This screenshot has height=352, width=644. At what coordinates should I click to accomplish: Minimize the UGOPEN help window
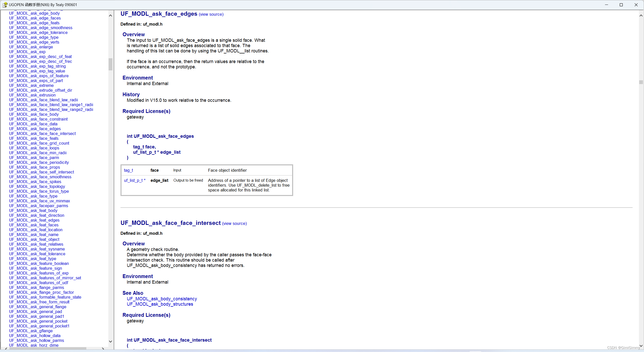607,5
